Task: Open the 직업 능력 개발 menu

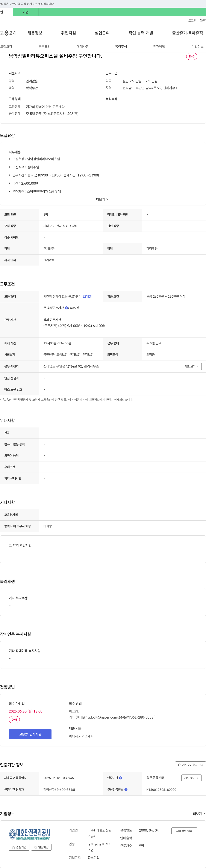Action: (x=141, y=33)
